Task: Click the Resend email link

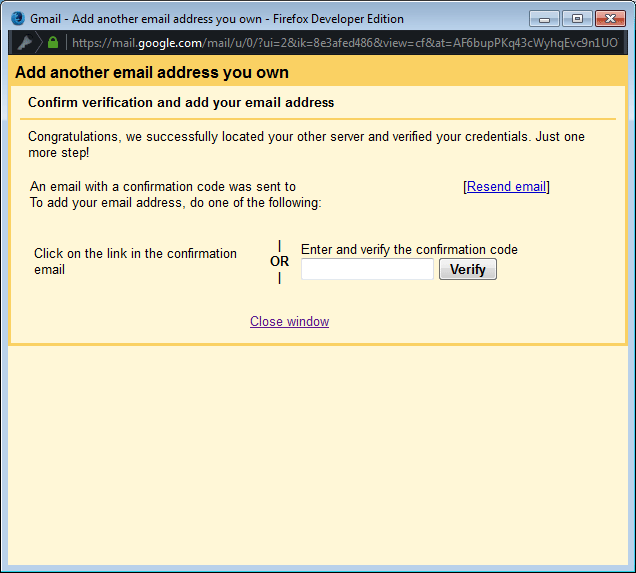Action: [x=507, y=187]
